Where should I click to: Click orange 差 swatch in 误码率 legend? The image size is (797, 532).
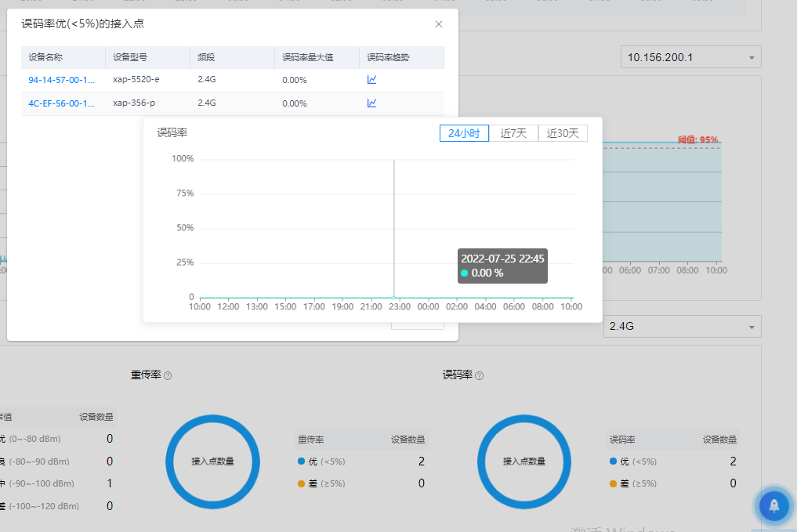coord(613,484)
